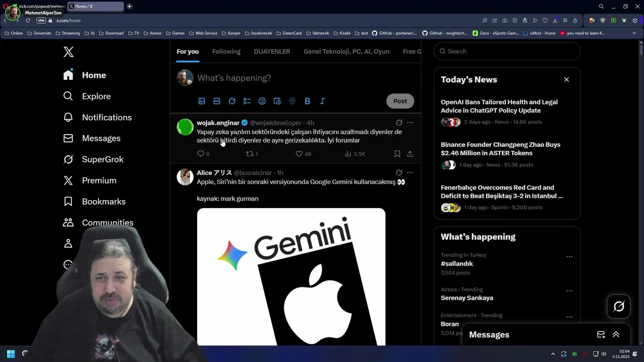Ask Grok about Alice's post
The width and height of the screenshot is (644, 362).
tap(399, 172)
